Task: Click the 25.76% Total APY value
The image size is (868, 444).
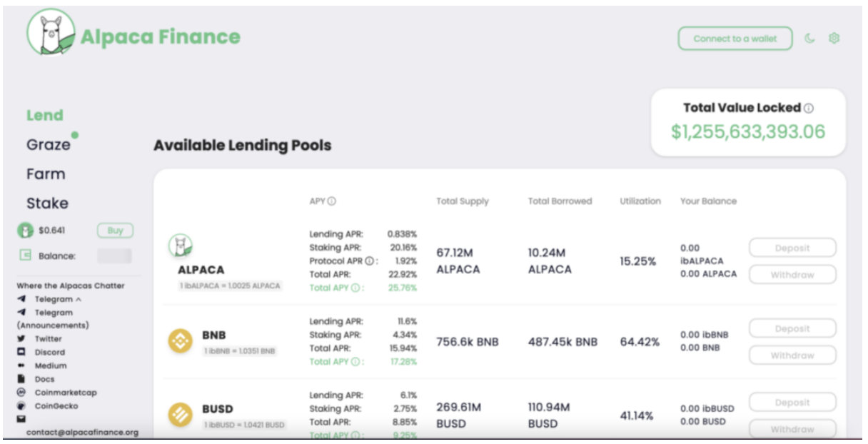Action: coord(402,288)
